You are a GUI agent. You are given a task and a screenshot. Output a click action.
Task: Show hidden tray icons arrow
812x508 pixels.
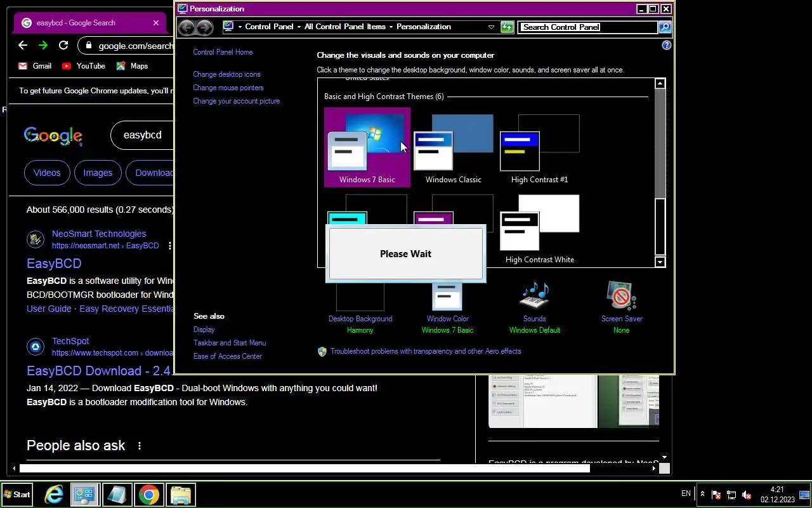tap(702, 494)
